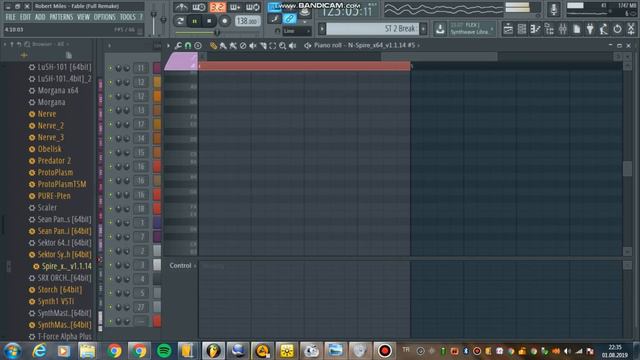Image resolution: width=640 pixels, height=360 pixels.
Task: Mute channel 11 using its green LED
Action: coord(110,68)
